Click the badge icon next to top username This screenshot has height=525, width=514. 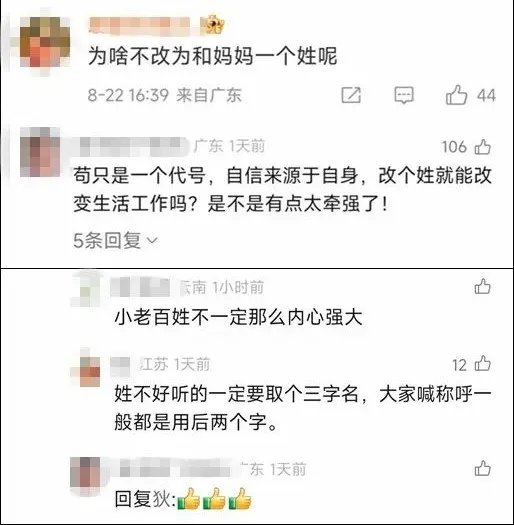pyautogui.click(x=212, y=24)
